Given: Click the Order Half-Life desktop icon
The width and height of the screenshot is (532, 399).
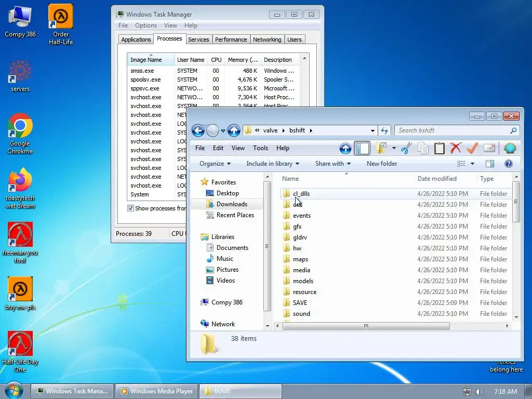Looking at the screenshot, I should (x=61, y=24).
